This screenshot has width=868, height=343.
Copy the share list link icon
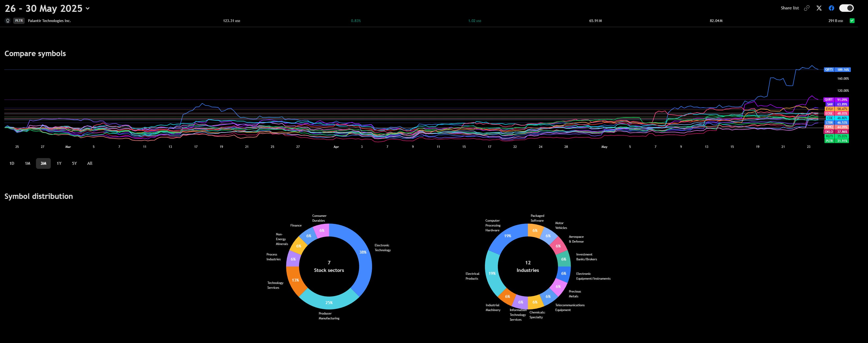coord(807,8)
